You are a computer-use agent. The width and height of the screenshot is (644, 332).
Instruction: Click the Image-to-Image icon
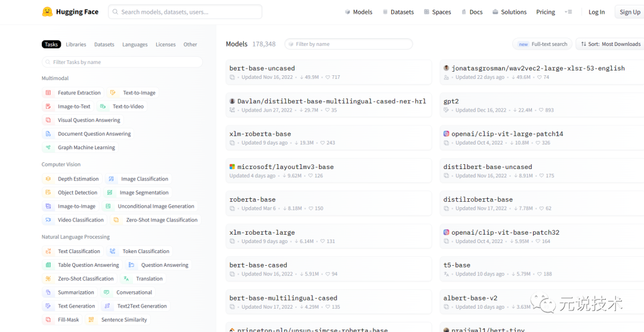coord(48,206)
